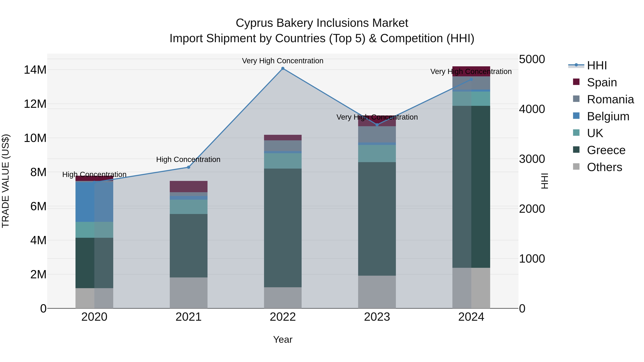The height and width of the screenshot is (362, 644).
Task: Click the UK segment in 2021 bar
Action: (189, 207)
